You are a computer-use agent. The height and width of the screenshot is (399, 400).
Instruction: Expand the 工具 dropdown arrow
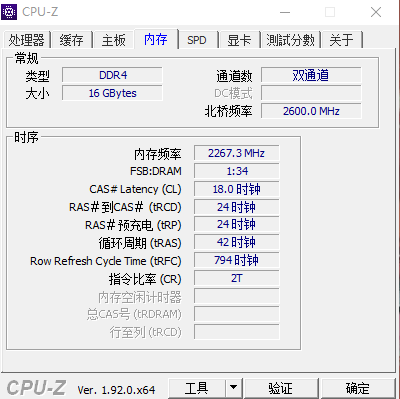click(234, 388)
